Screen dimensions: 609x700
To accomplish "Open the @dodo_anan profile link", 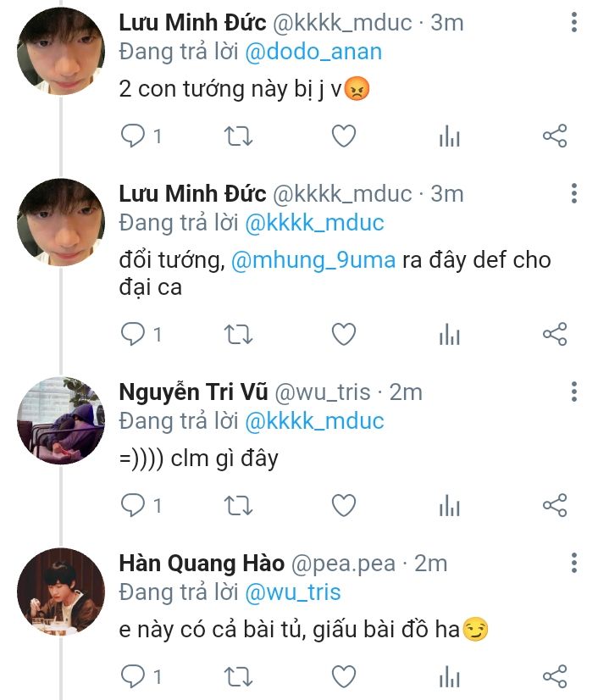I will (313, 52).
